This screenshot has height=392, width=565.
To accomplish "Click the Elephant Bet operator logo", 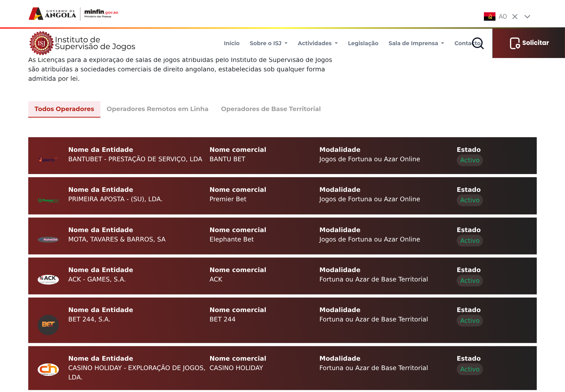I will [48, 240].
